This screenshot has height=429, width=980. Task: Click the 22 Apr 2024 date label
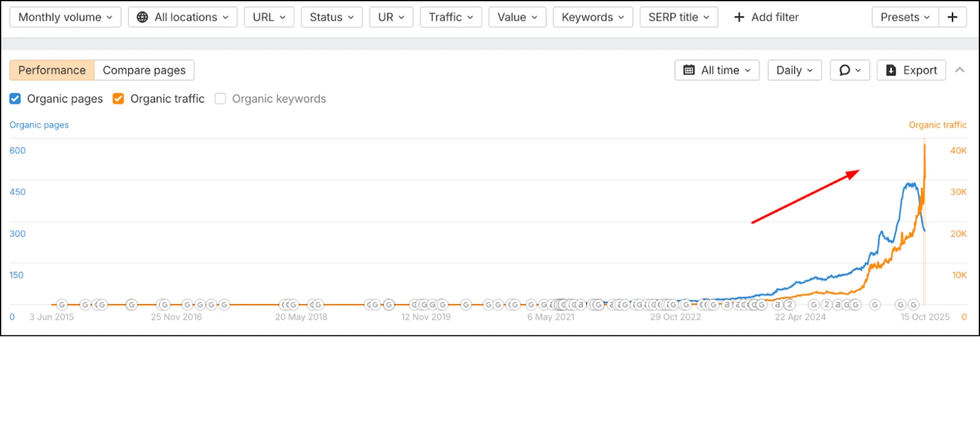(801, 317)
